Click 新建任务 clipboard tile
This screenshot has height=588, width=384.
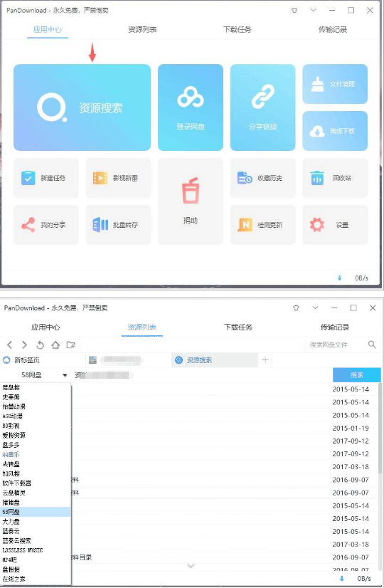point(46,178)
